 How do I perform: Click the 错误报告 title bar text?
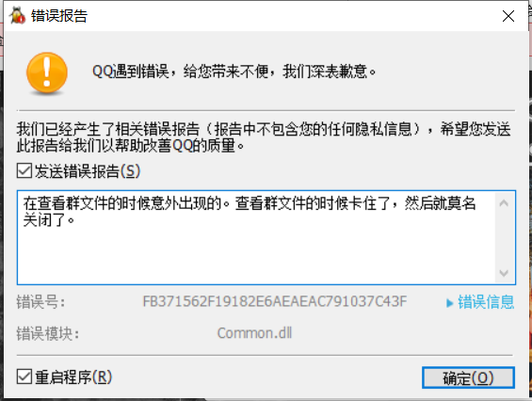tap(59, 16)
